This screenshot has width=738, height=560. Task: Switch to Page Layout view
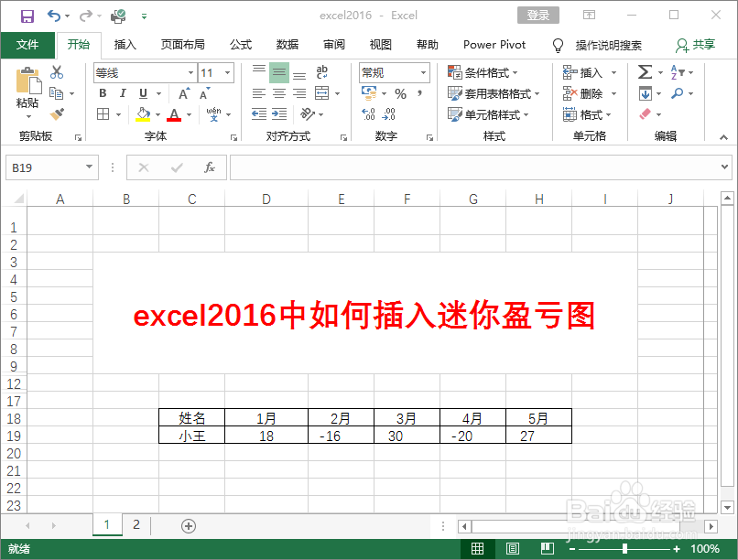(x=513, y=548)
